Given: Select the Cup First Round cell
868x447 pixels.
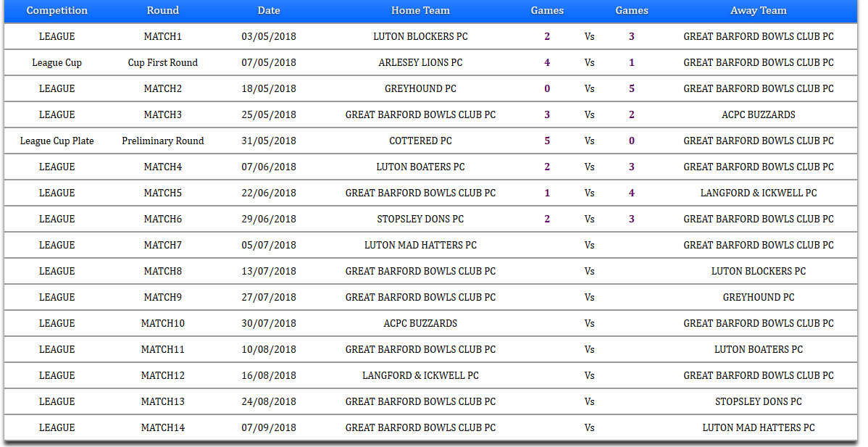Looking at the screenshot, I should (163, 62).
